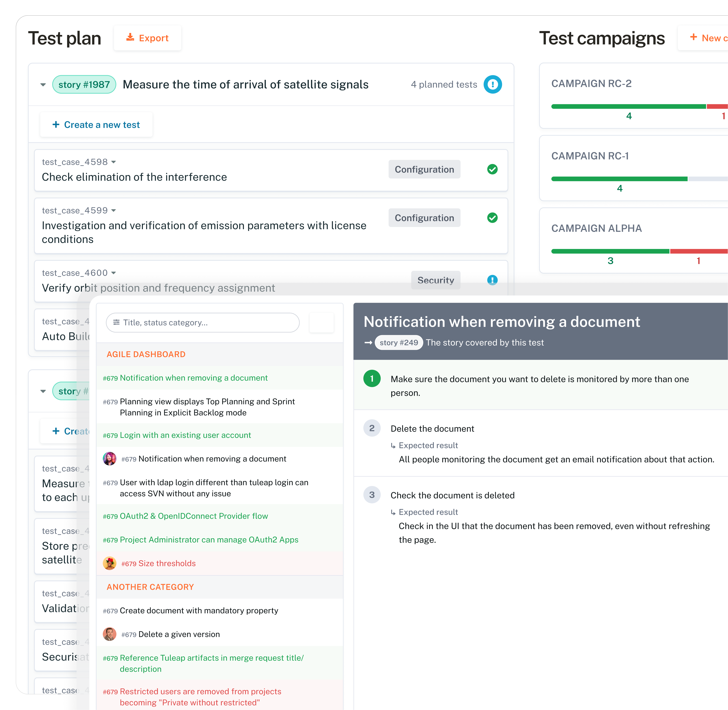Image resolution: width=728 pixels, height=710 pixels.
Task: Collapse the story #1987 section
Action: coord(43,85)
